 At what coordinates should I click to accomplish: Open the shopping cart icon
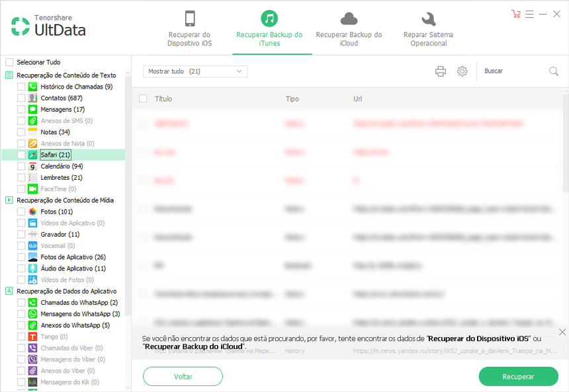[x=515, y=14]
